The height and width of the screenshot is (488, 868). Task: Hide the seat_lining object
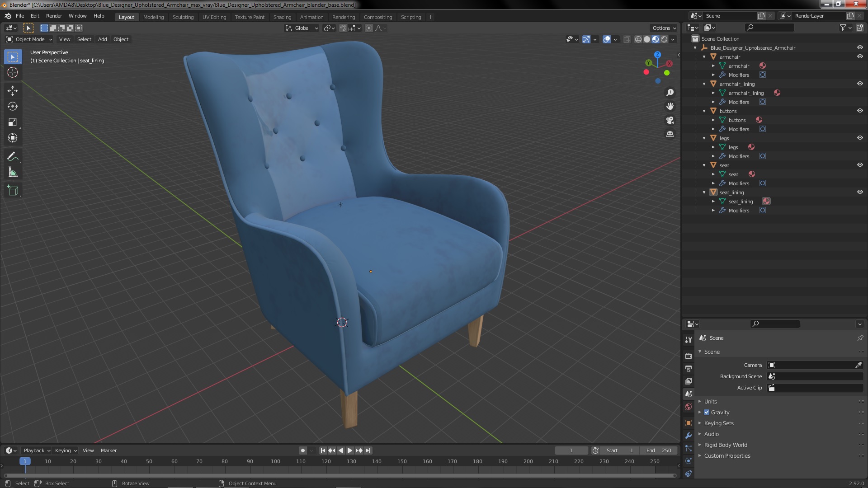tap(860, 192)
